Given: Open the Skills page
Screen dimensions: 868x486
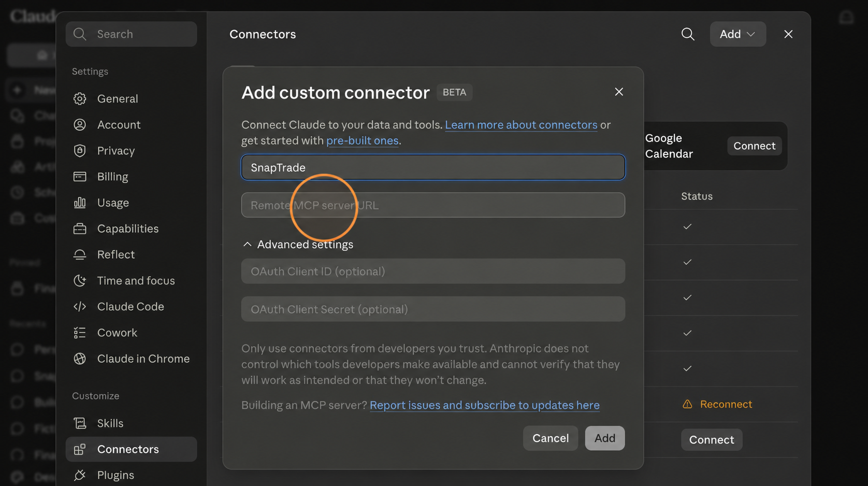Looking at the screenshot, I should pos(131,423).
